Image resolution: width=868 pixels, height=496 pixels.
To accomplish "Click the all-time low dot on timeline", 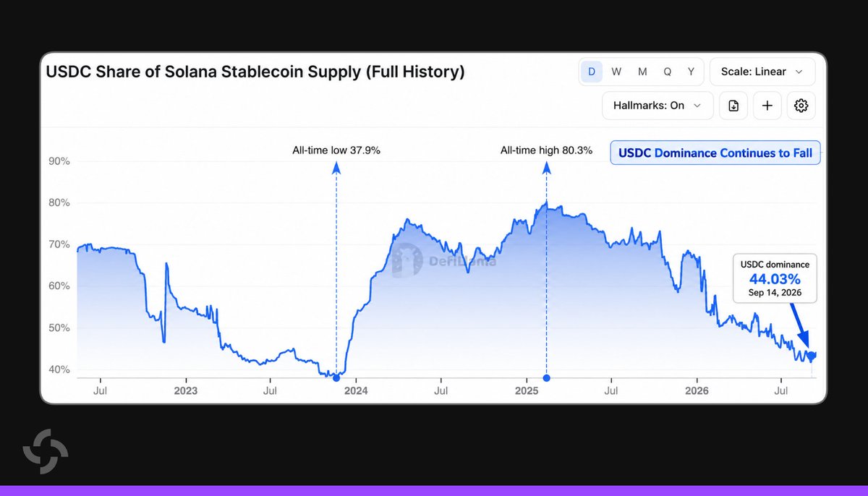I will click(336, 378).
